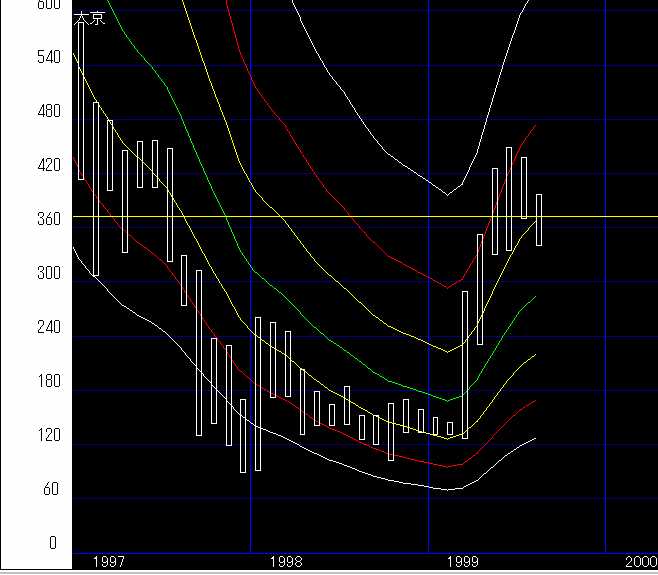658x575 pixels.
Task: Click the 60 price axis label
Action: [x=52, y=489]
